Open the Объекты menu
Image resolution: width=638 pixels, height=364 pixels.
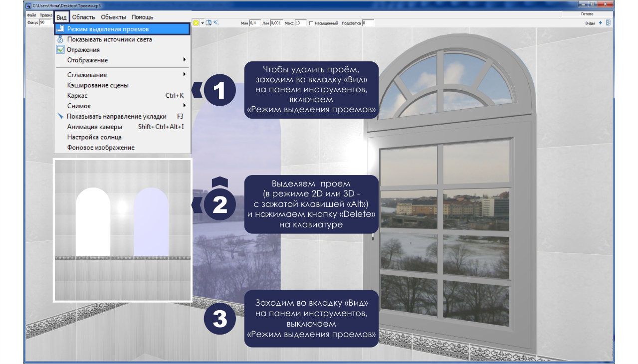[x=113, y=17]
